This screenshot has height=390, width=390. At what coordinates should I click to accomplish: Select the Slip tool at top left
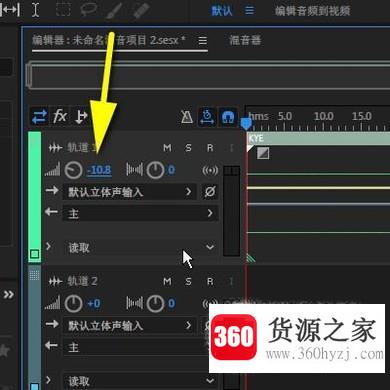(10, 10)
